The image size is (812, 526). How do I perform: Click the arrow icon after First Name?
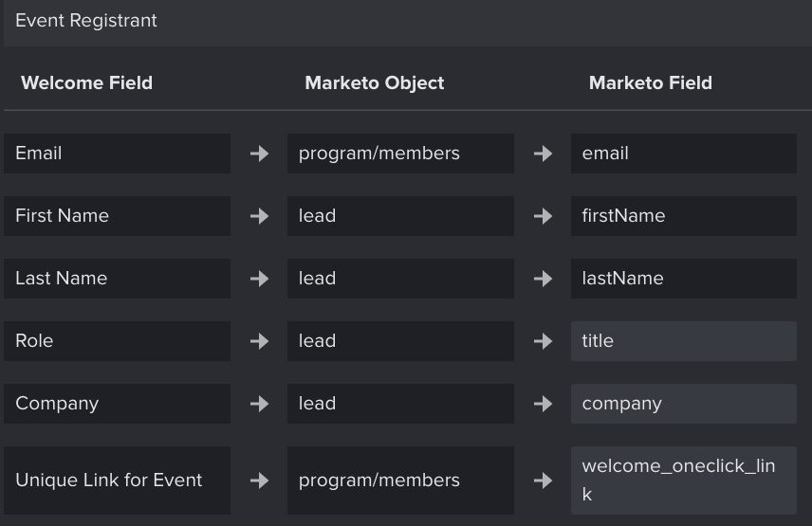[x=259, y=216]
